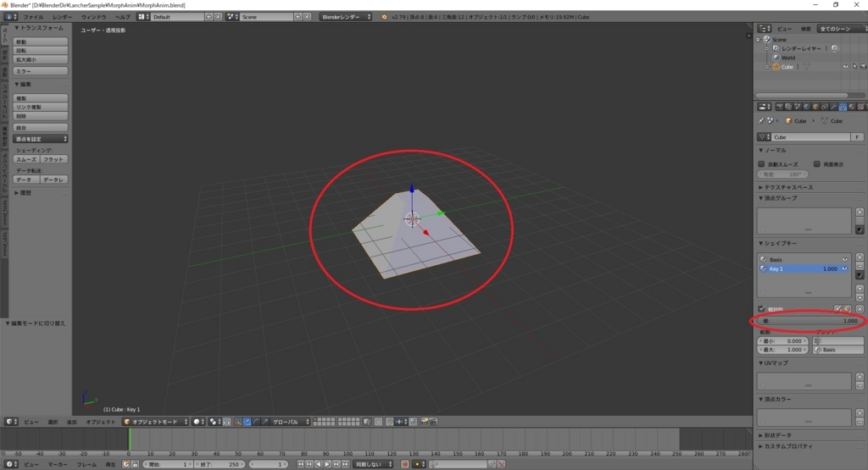Click the 統合 join button

click(x=41, y=128)
